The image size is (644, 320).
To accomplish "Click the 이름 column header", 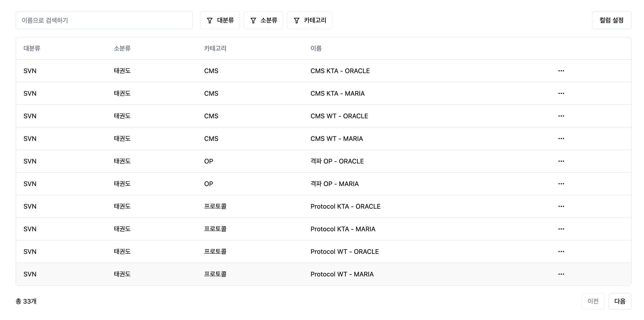I will click(x=316, y=48).
